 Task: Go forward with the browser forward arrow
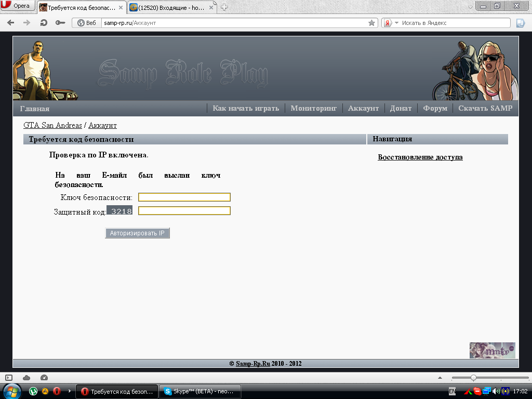click(x=27, y=23)
